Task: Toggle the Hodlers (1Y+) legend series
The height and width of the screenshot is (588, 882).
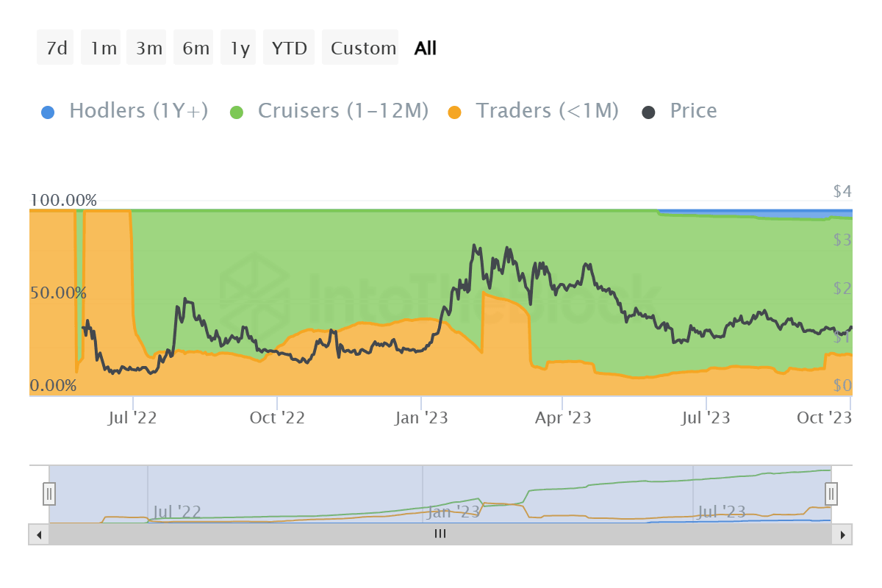Action: tap(138, 111)
